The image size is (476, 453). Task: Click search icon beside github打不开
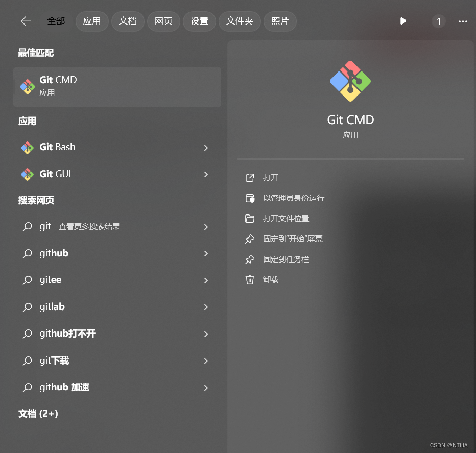[27, 333]
